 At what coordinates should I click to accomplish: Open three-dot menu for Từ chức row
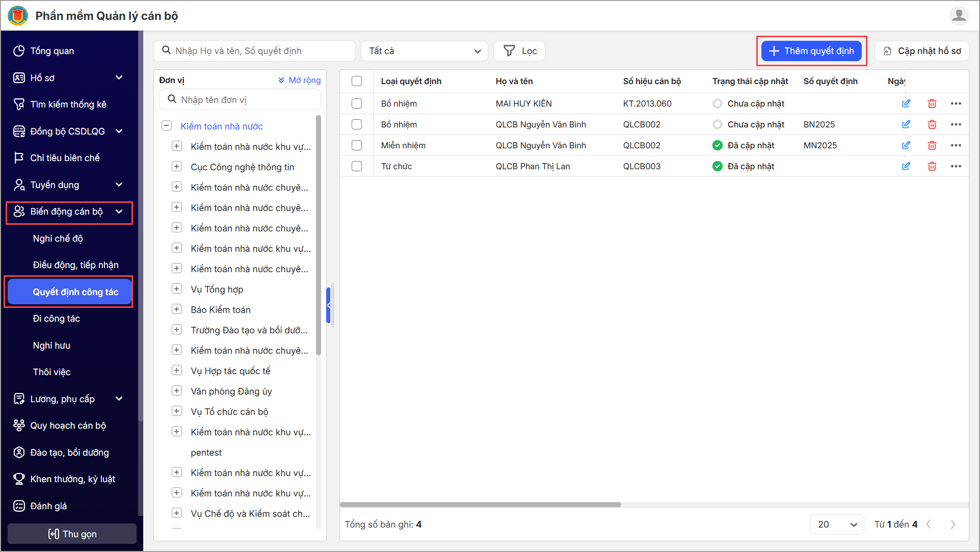point(956,166)
